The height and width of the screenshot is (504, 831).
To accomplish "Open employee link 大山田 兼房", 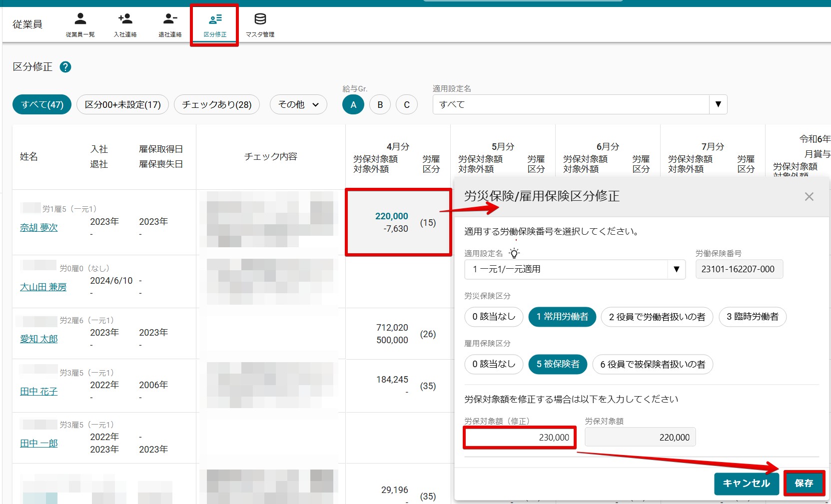I will click(43, 287).
